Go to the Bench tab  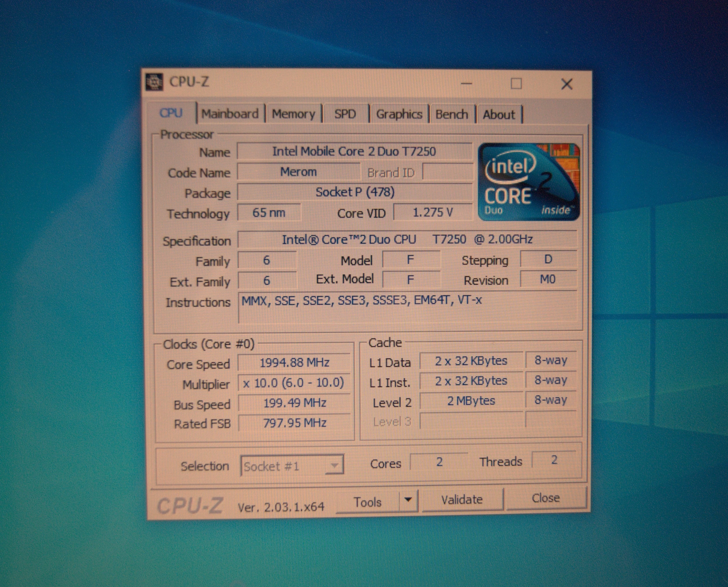pos(451,115)
